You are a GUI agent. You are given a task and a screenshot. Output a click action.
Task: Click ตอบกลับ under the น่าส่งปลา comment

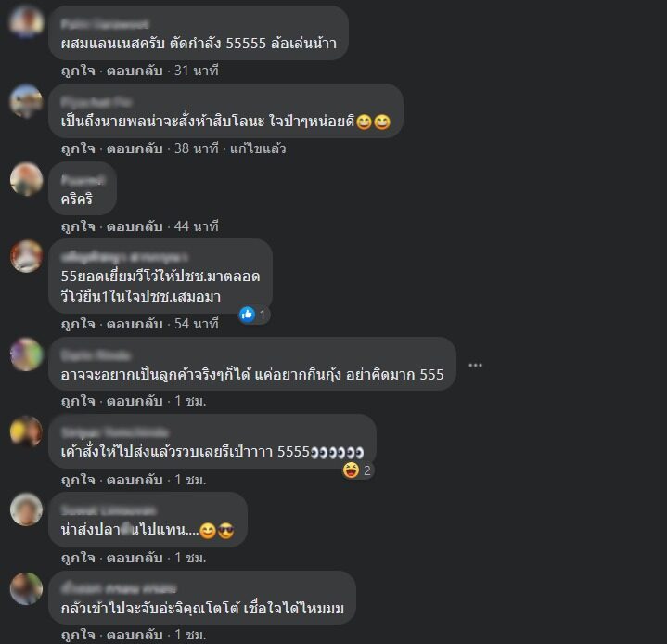click(x=135, y=558)
